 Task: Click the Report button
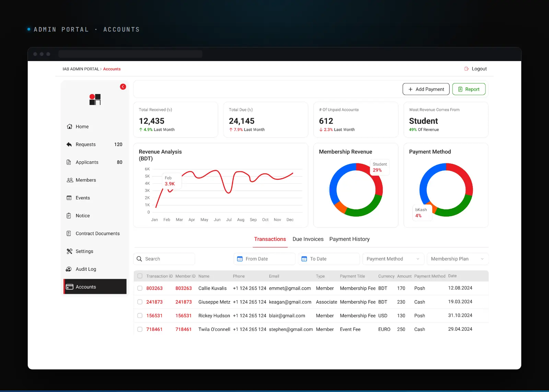pos(469,89)
